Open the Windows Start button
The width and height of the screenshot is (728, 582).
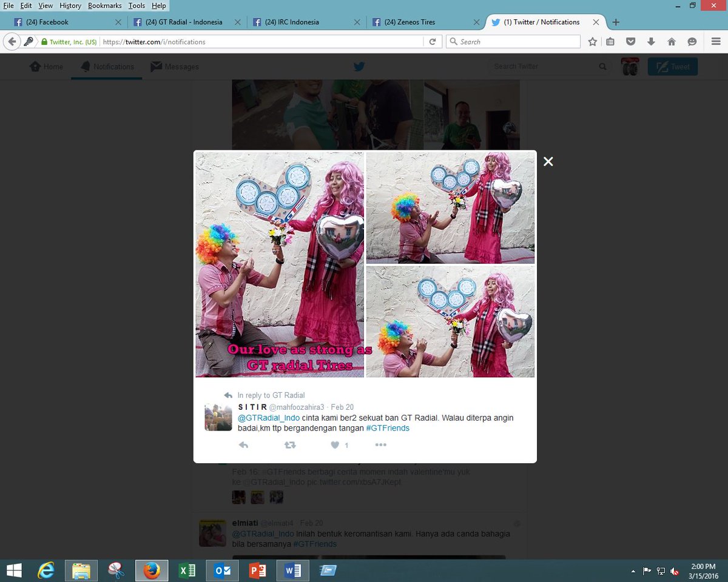point(13,570)
